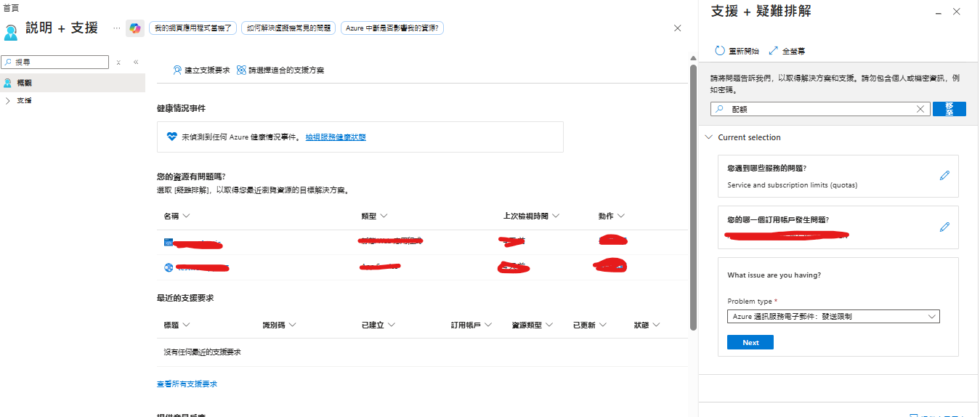Click 請選擇適合的支援方案 in the toolbar
The image size is (980, 417).
280,70
